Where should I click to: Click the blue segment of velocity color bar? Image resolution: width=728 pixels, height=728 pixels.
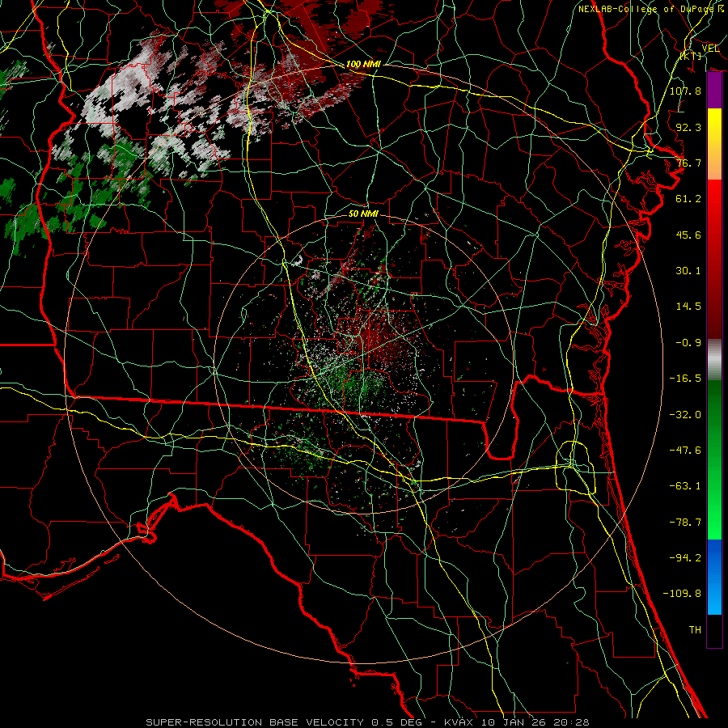coord(714,577)
